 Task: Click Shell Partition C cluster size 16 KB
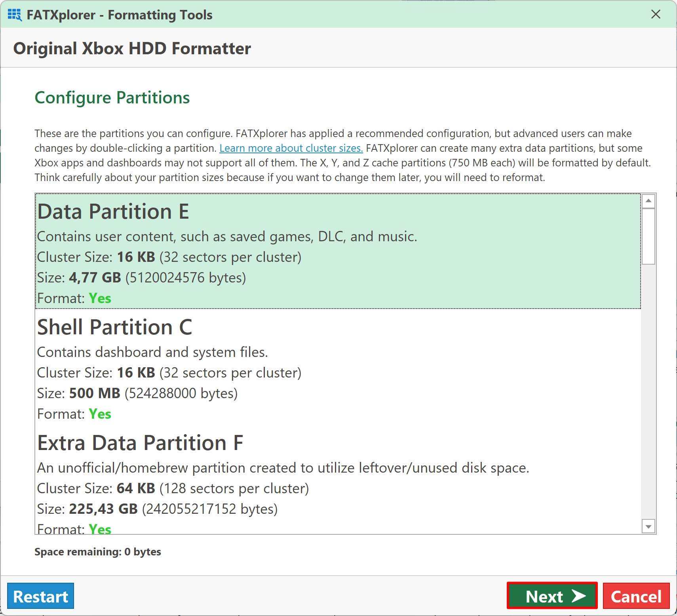(x=136, y=373)
